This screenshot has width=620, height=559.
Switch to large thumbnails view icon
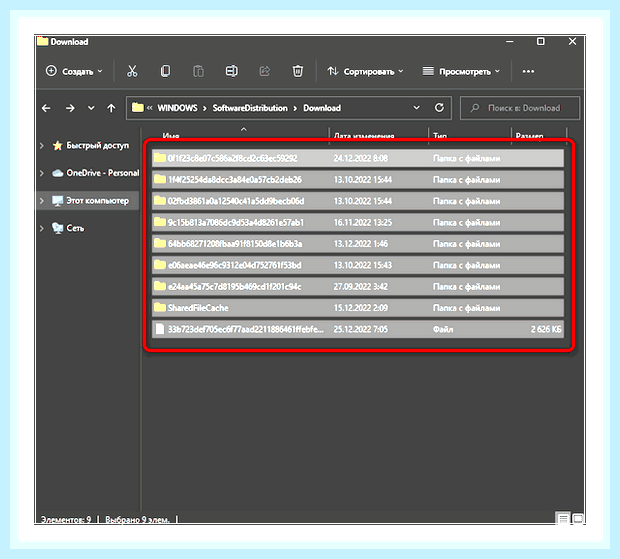tap(578, 518)
